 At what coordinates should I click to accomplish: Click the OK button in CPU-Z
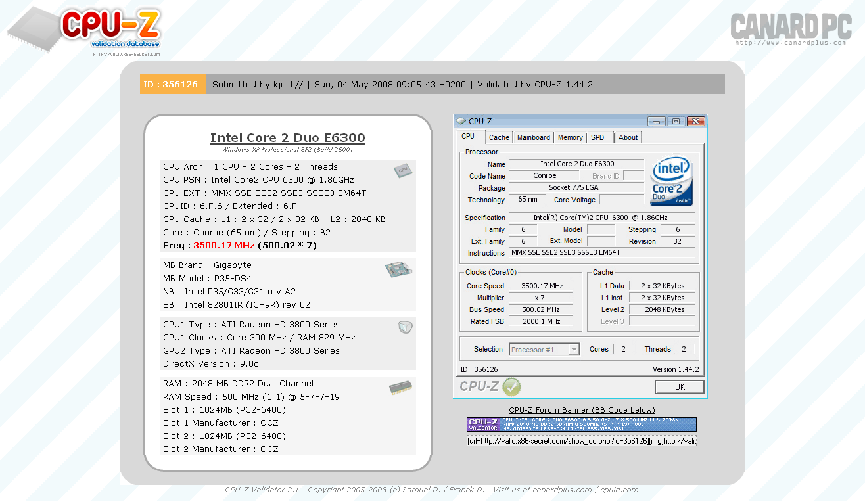point(680,387)
